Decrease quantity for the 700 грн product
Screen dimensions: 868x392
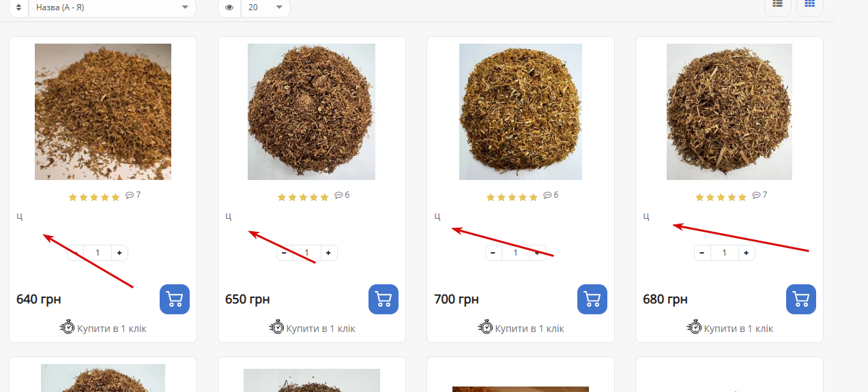click(x=493, y=253)
